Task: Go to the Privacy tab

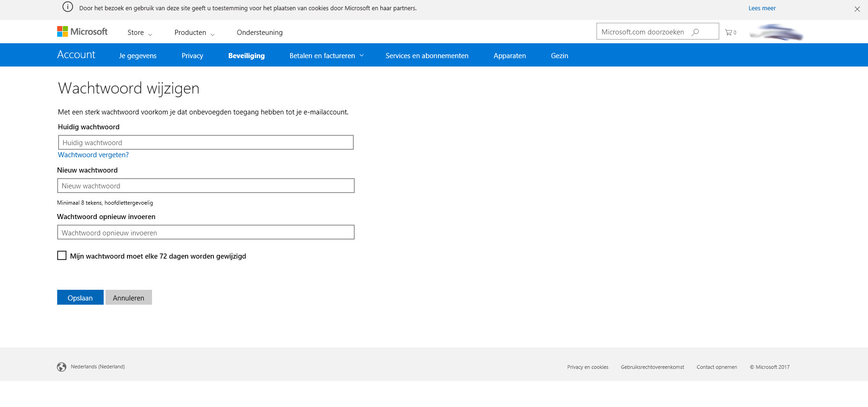Action: point(192,56)
